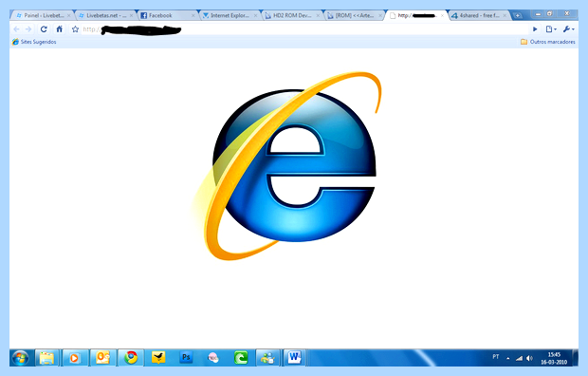Open the yellow bird app on taskbar
The width and height of the screenshot is (588, 376).
coord(158,358)
